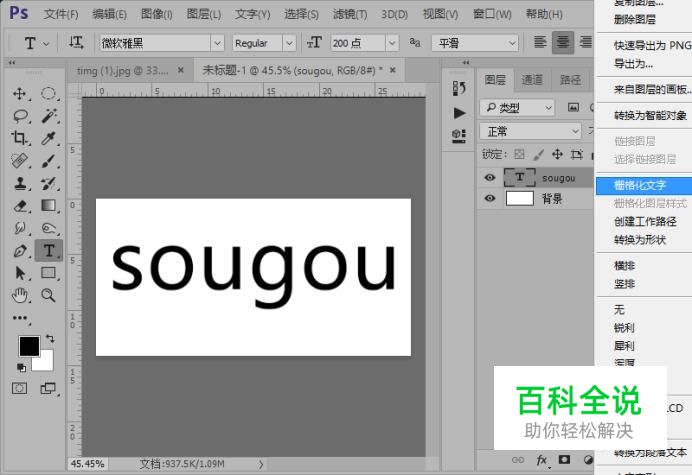Toggle lock position icon
This screenshot has height=475, width=692.
pyautogui.click(x=557, y=154)
